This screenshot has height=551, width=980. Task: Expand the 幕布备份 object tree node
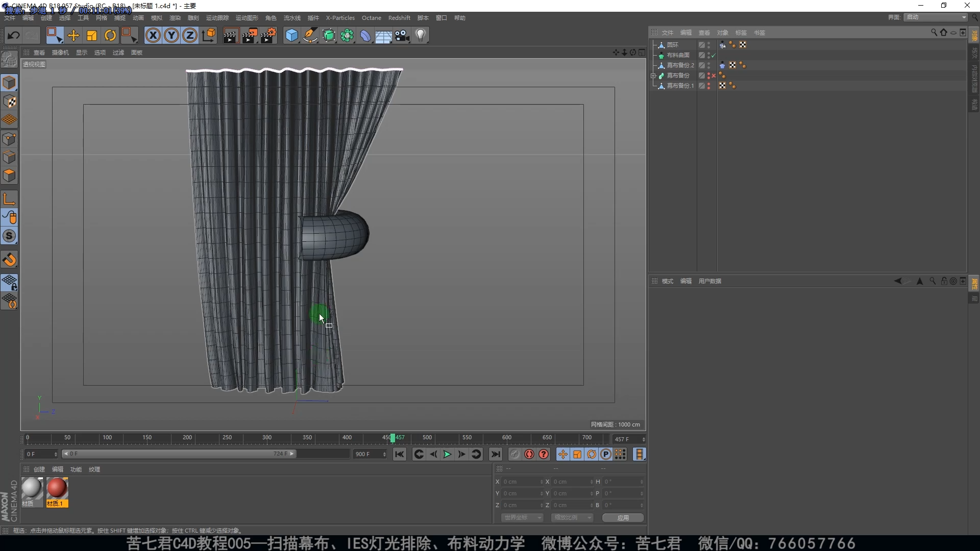pyautogui.click(x=653, y=76)
